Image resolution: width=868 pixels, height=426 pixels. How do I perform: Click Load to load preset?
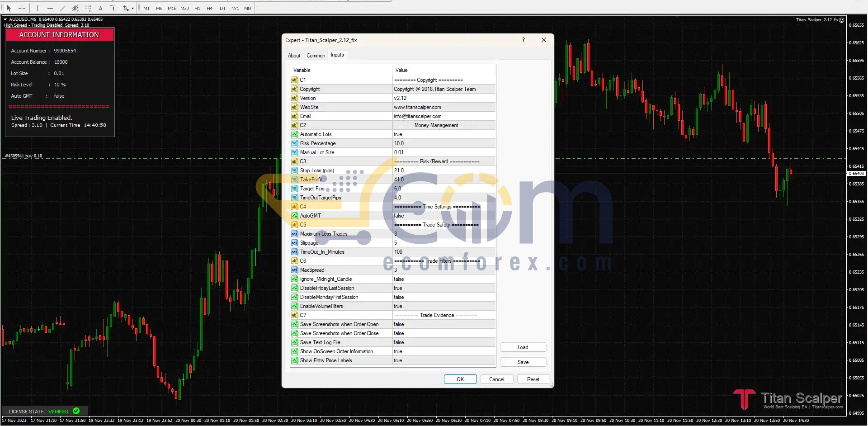[523, 347]
